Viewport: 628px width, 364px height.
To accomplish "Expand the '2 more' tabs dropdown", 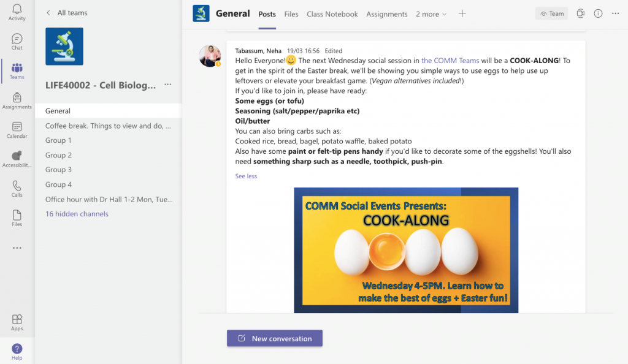I will pos(431,14).
